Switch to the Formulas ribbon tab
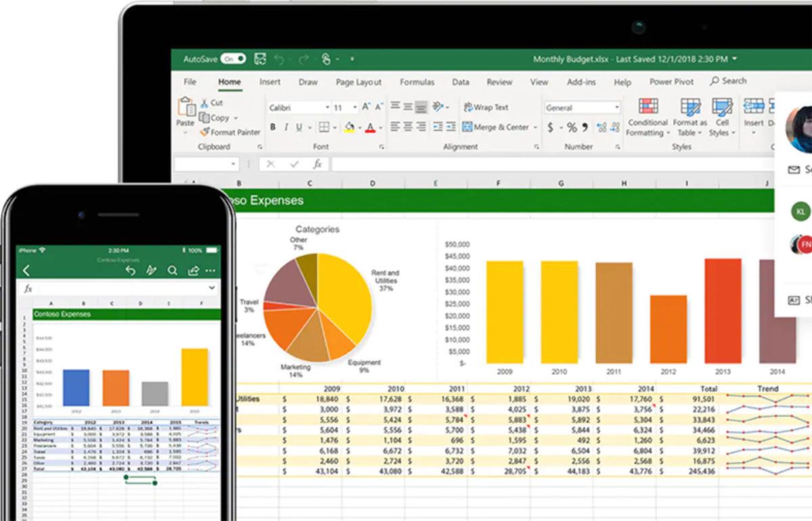This screenshot has height=521, width=812. click(x=417, y=81)
